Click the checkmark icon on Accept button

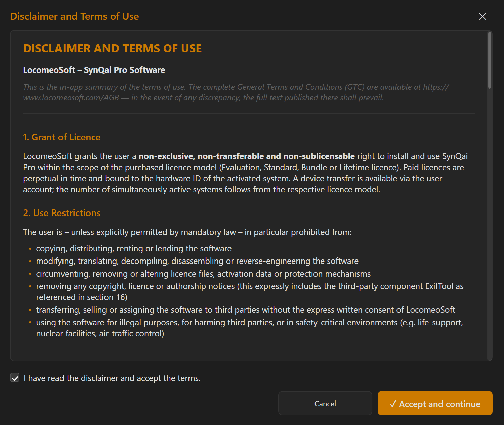click(393, 404)
